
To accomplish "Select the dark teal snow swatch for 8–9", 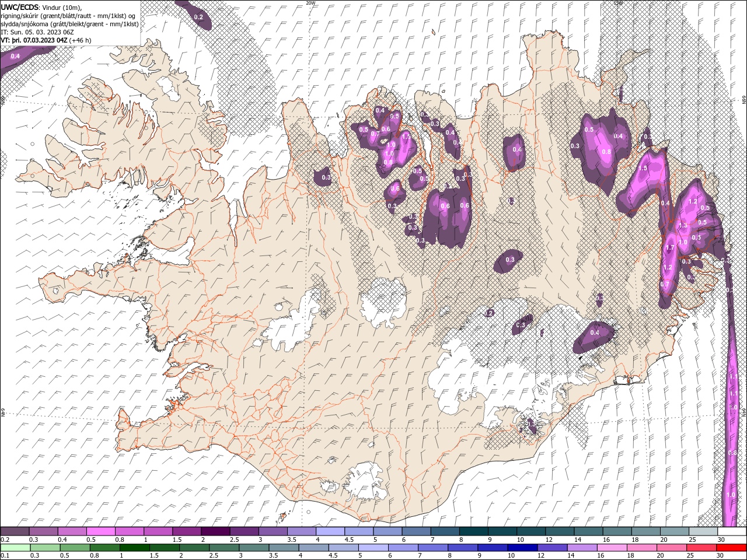I will coord(474,531).
